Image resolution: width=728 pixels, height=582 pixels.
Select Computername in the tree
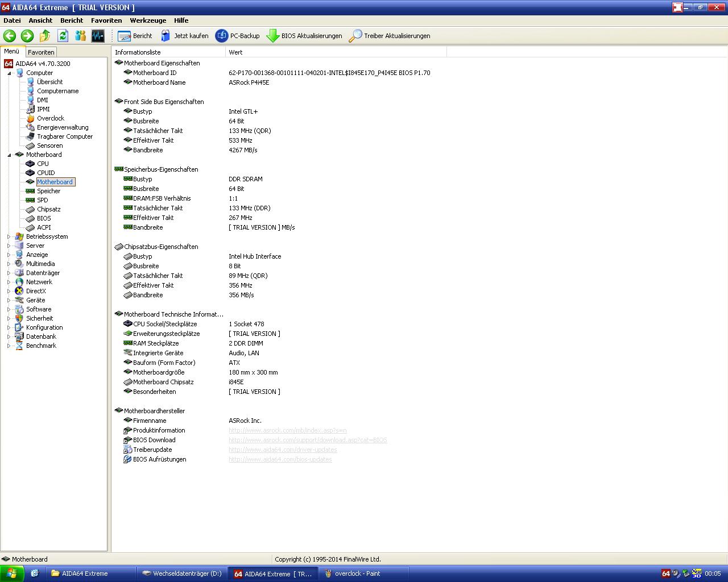coord(57,91)
